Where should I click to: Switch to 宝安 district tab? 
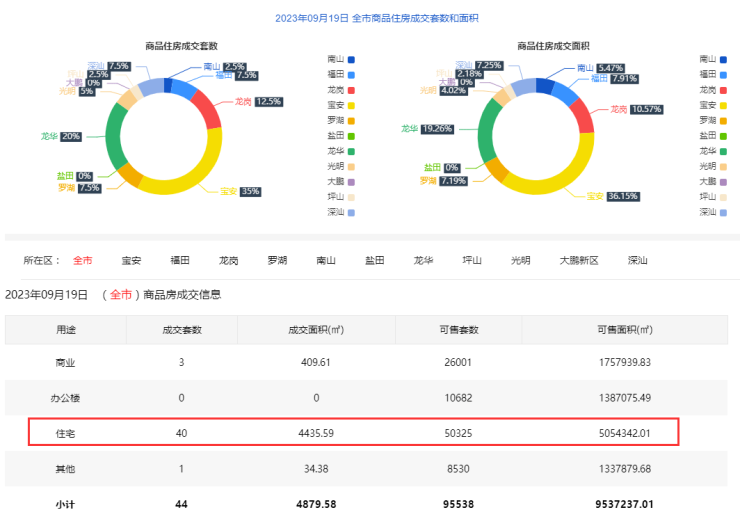(131, 260)
